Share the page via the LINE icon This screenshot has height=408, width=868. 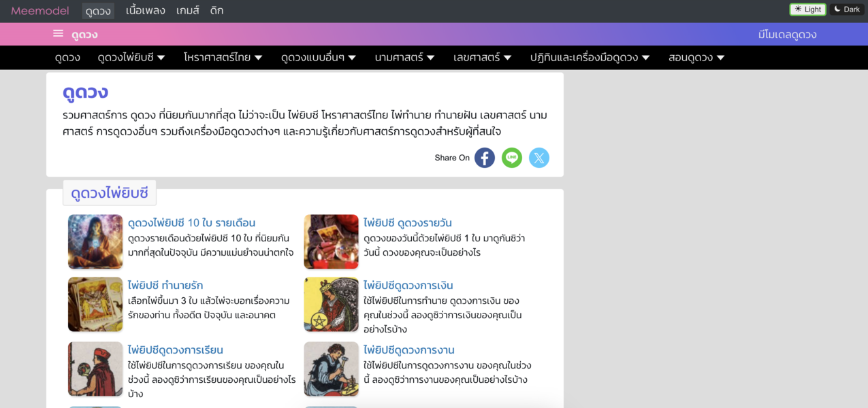point(511,158)
